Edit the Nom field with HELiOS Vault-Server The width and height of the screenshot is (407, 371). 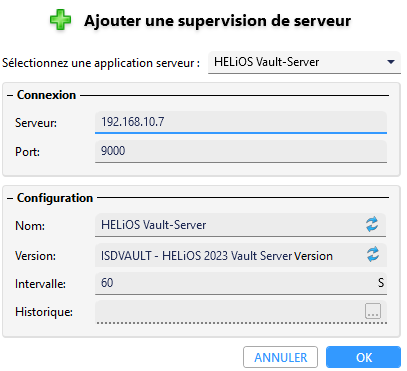pyautogui.click(x=229, y=225)
